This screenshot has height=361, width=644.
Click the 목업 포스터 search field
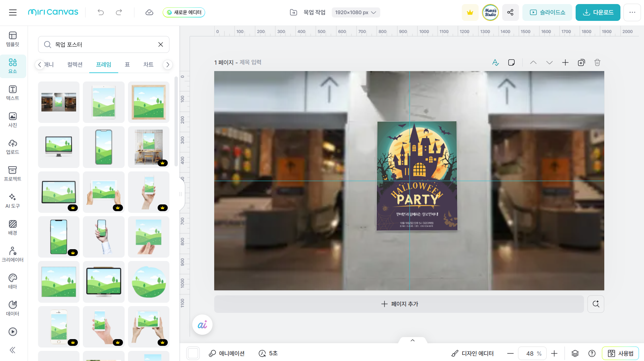tap(104, 44)
